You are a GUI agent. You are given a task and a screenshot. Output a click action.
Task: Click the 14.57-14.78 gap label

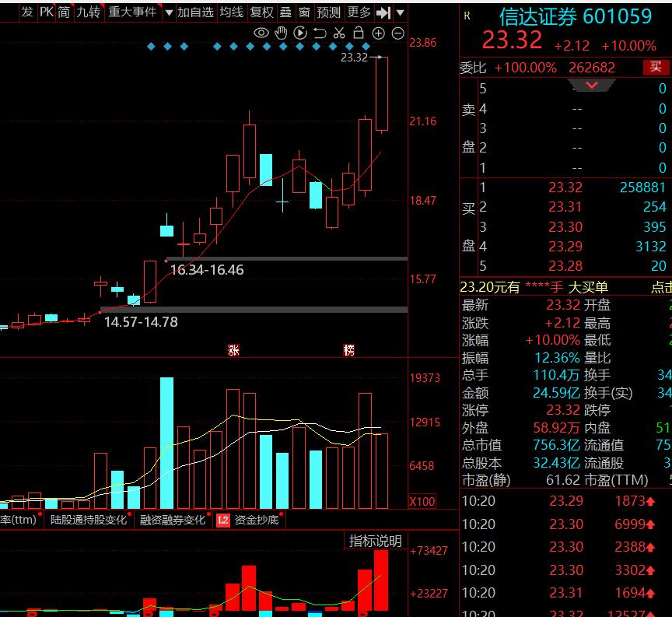click(141, 322)
